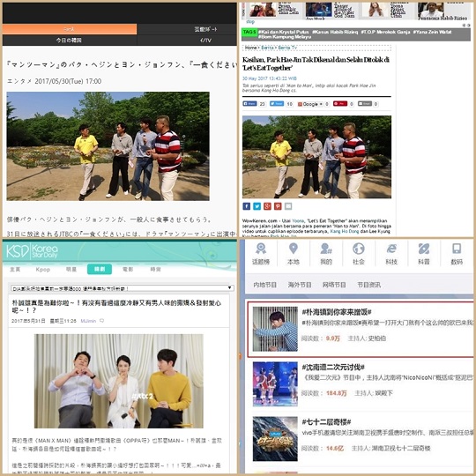
Task: Select the 今日の韓国 menu tab
Action: click(70, 40)
